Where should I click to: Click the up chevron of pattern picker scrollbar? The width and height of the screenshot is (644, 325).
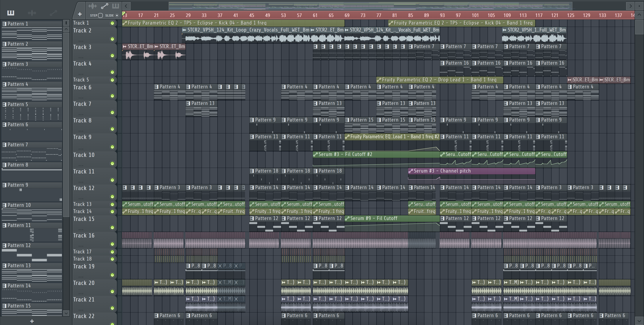coord(66,29)
